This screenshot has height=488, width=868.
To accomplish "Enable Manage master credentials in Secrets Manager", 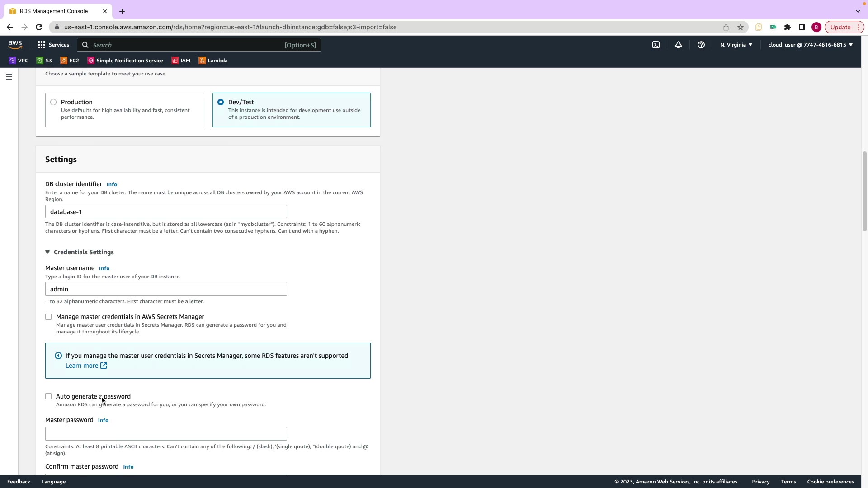I will 48,317.
